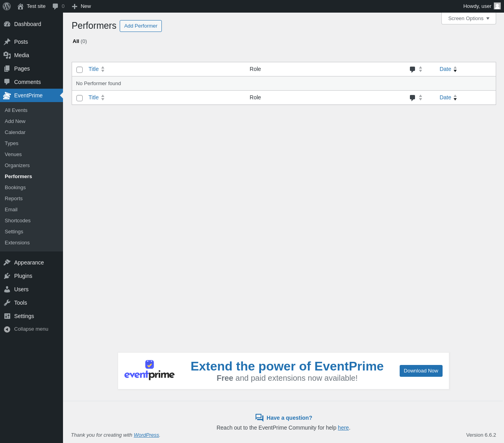Click Title column link in header
This screenshot has width=504, height=443.
click(94, 69)
